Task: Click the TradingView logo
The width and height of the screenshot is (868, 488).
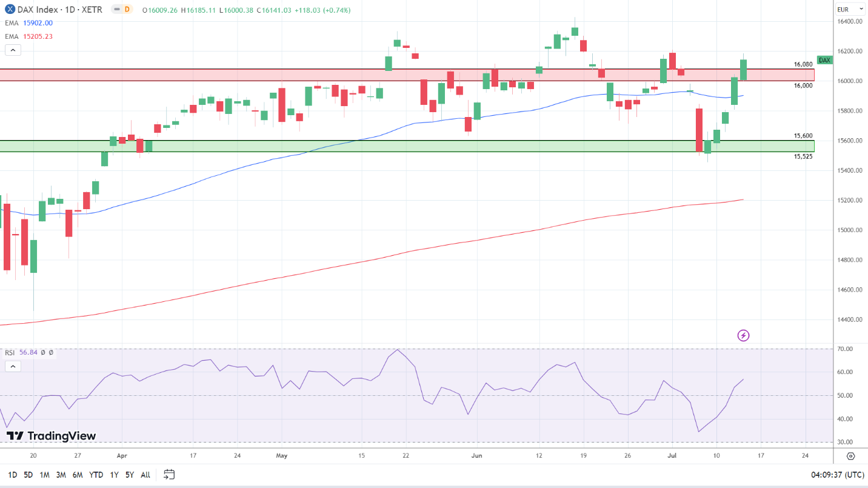Action: click(52, 435)
